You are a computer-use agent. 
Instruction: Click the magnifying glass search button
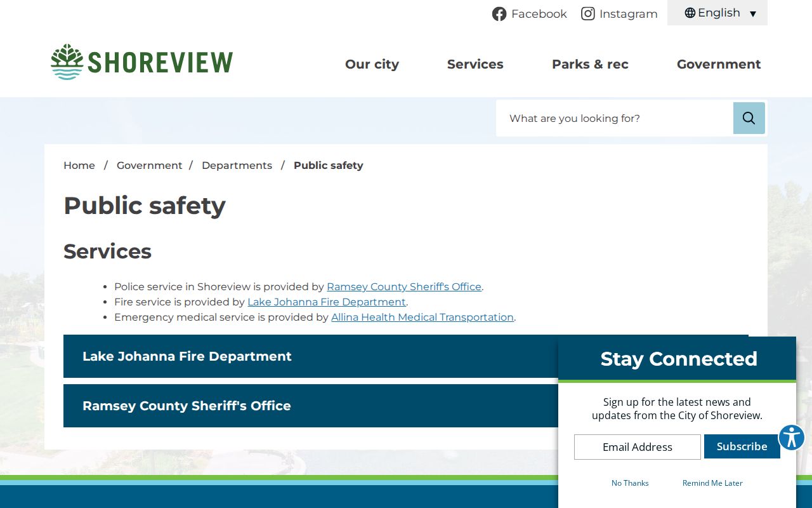[749, 118]
